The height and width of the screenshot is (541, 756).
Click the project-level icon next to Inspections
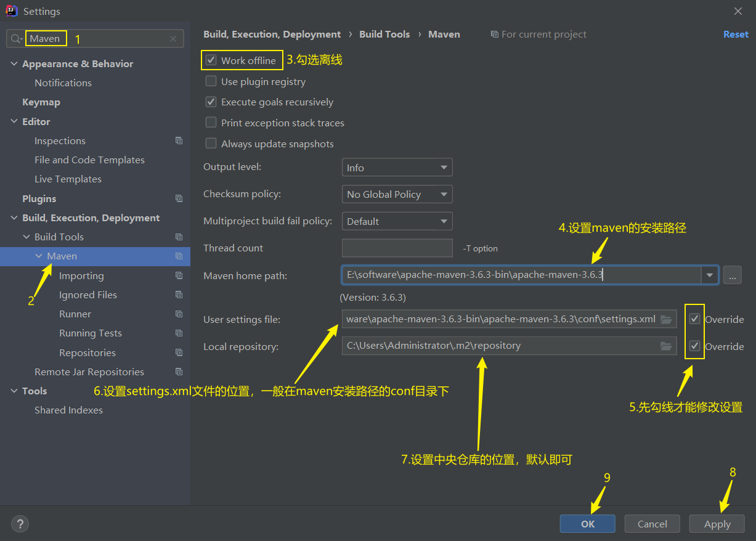click(x=179, y=140)
